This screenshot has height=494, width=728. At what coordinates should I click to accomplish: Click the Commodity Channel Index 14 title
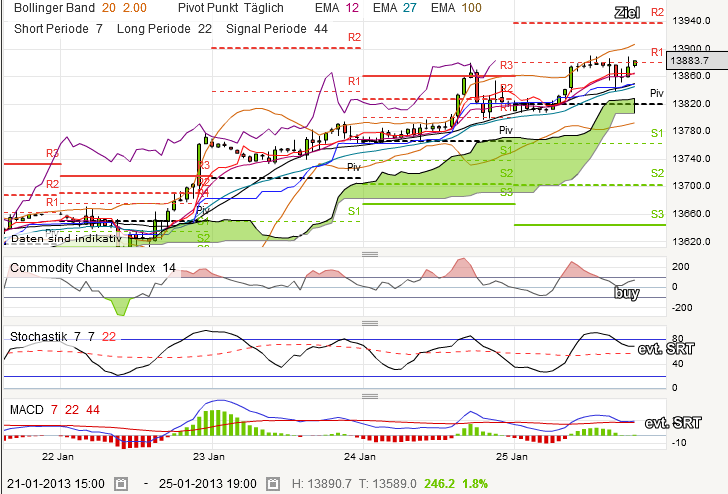[93, 268]
